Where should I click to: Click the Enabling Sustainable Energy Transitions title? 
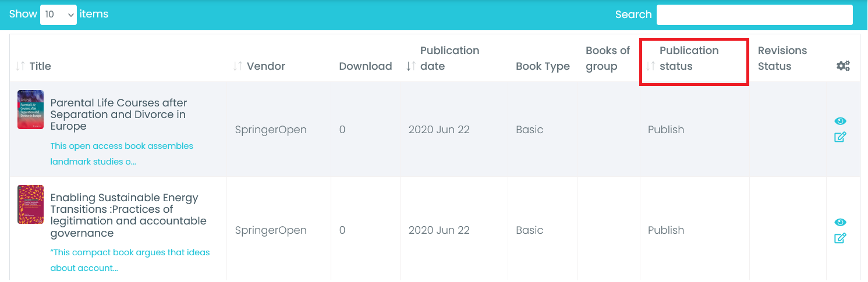point(128,215)
